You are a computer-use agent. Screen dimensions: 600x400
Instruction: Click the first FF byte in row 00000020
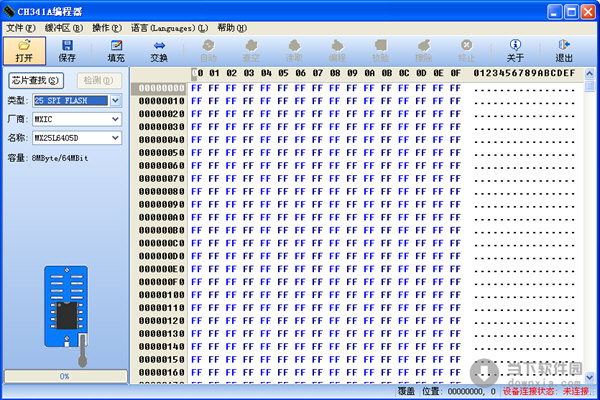[197, 114]
